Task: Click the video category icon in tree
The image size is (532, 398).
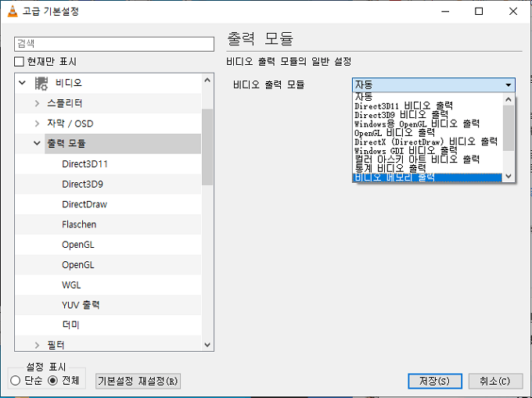Action: (41, 83)
